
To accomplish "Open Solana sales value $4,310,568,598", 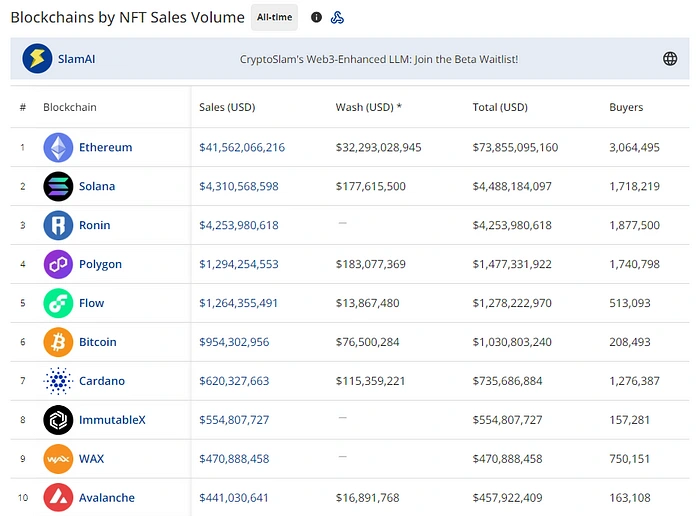I will 239,187.
